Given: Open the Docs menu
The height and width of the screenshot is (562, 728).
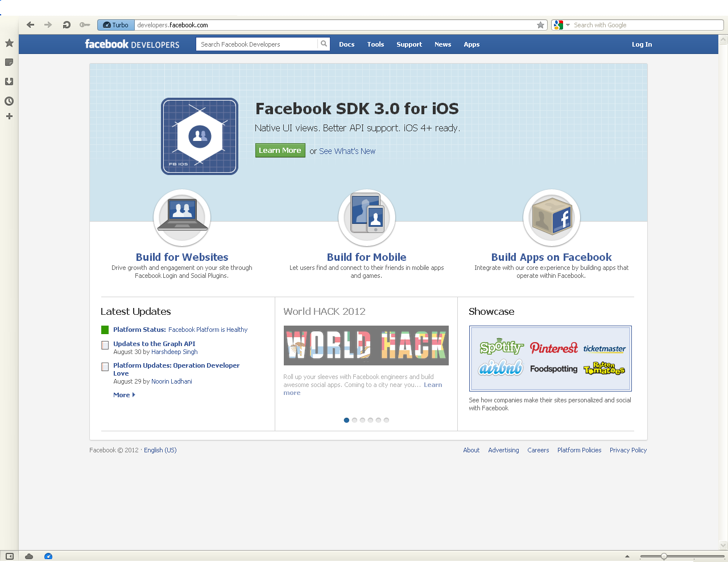Looking at the screenshot, I should point(347,44).
